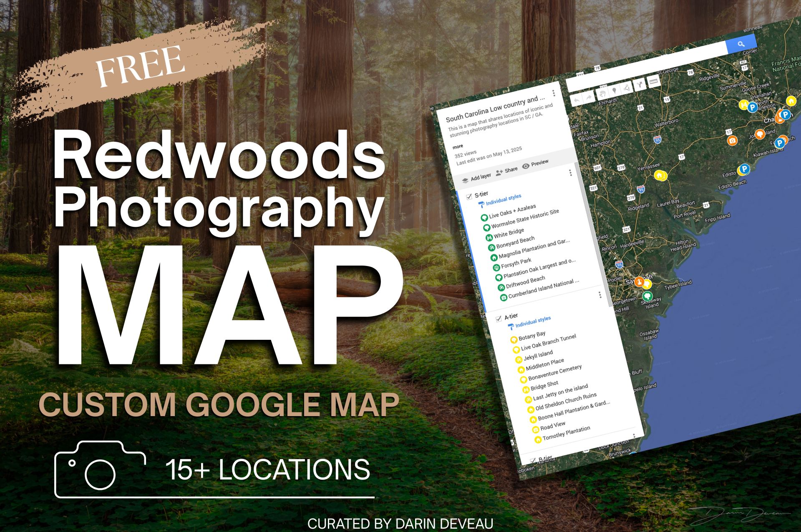Toggle the S-tier layer checkbox

click(469, 196)
